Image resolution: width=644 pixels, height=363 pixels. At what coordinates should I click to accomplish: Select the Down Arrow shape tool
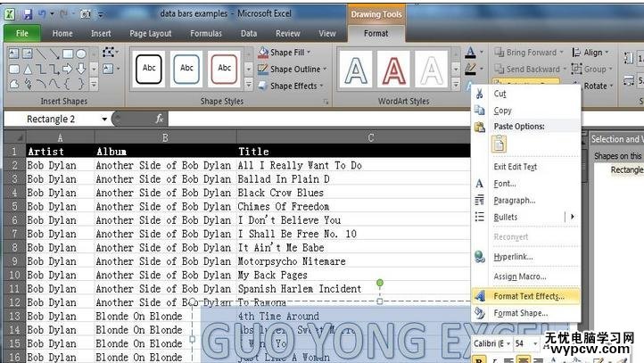[81, 69]
